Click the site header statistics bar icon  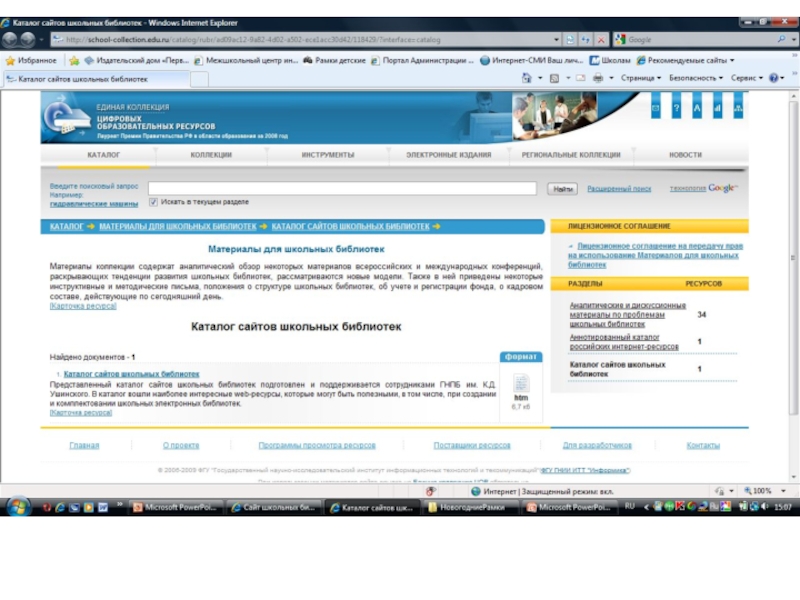tap(717, 106)
